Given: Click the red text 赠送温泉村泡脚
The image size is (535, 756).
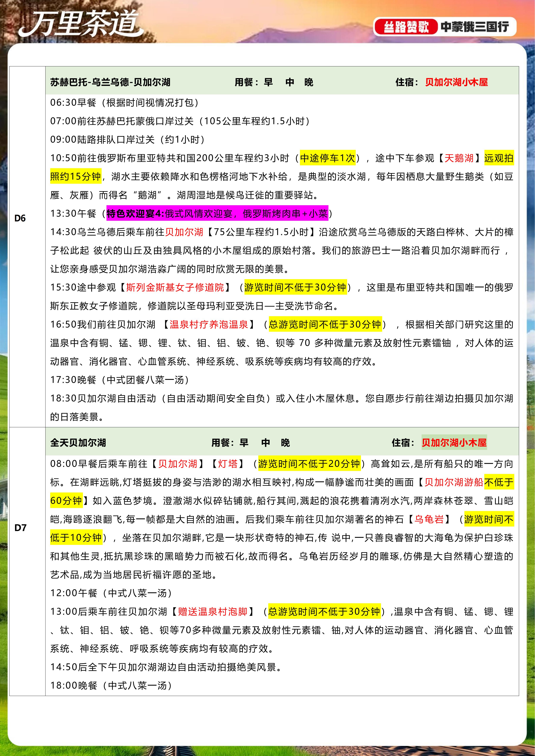Looking at the screenshot, I should [212, 612].
